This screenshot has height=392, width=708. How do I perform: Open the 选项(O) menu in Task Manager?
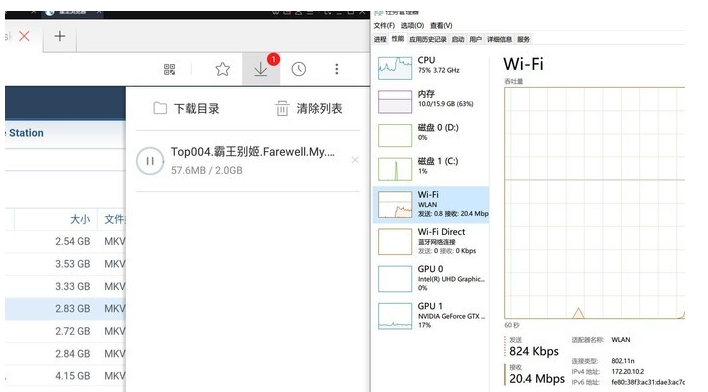pyautogui.click(x=412, y=25)
